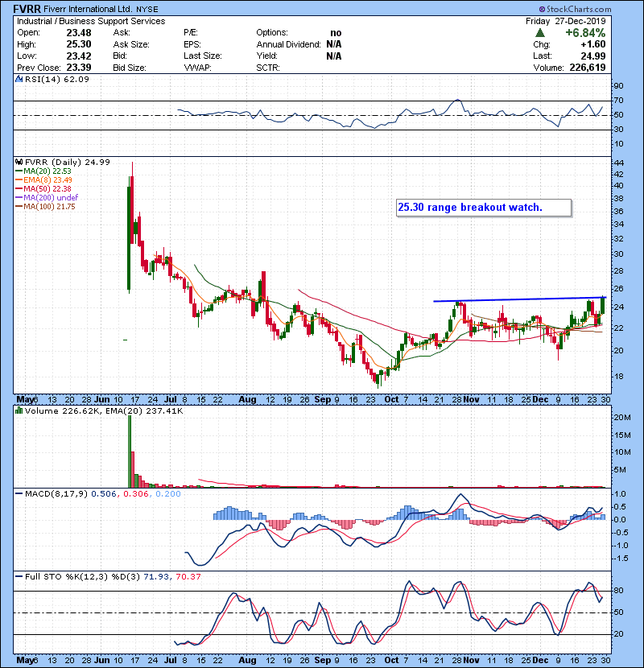This screenshot has height=668, width=644.
Task: Click the Industrial / Business Support Services sector text
Action: point(91,21)
